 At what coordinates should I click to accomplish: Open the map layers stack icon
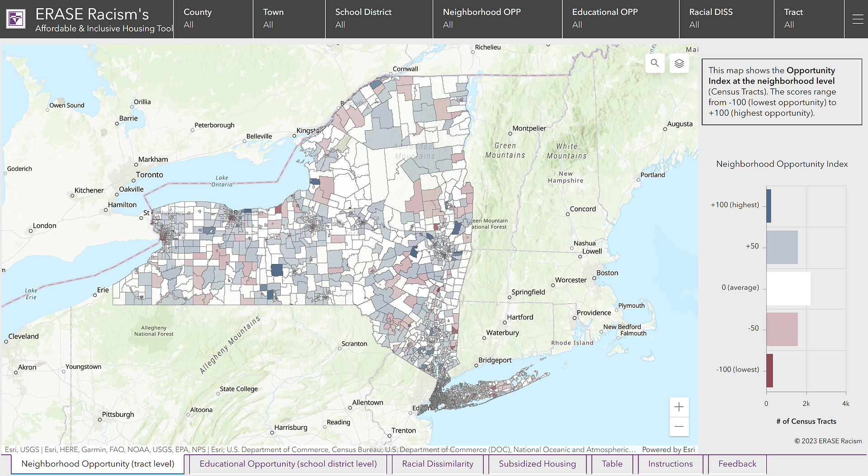[679, 63]
